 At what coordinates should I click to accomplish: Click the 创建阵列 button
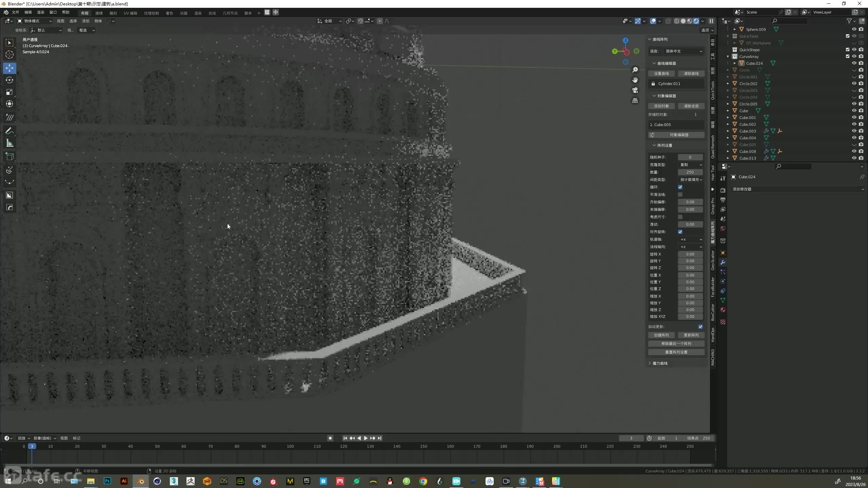tap(661, 335)
